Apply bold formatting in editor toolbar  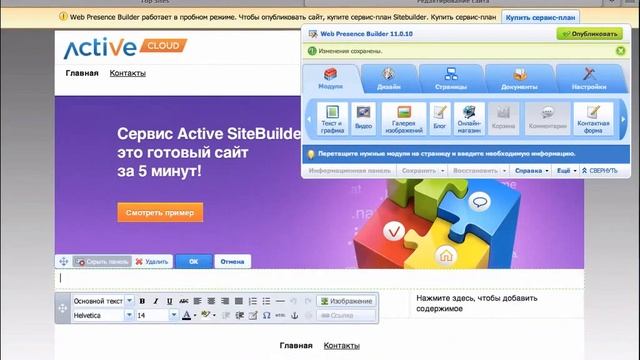point(142,301)
